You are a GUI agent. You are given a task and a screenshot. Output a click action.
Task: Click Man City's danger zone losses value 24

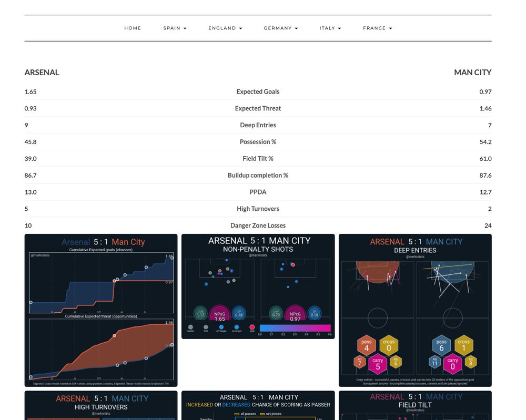pyautogui.click(x=488, y=226)
